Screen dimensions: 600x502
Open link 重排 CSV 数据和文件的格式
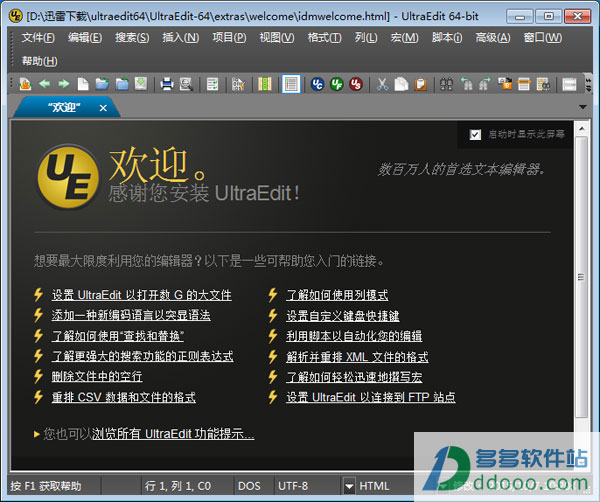[x=124, y=397]
